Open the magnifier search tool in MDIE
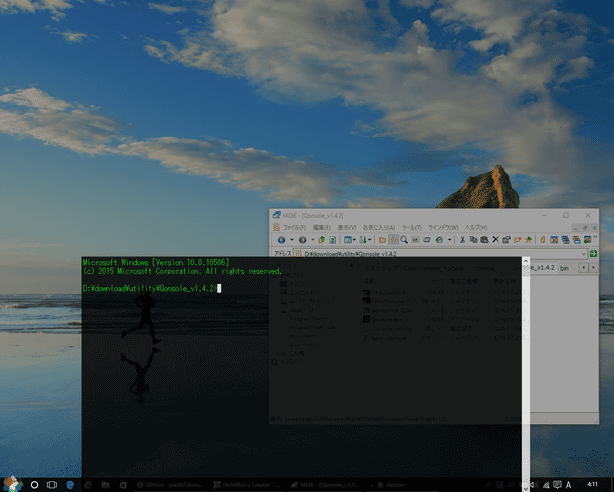The width and height of the screenshot is (614, 492). pos(404,240)
